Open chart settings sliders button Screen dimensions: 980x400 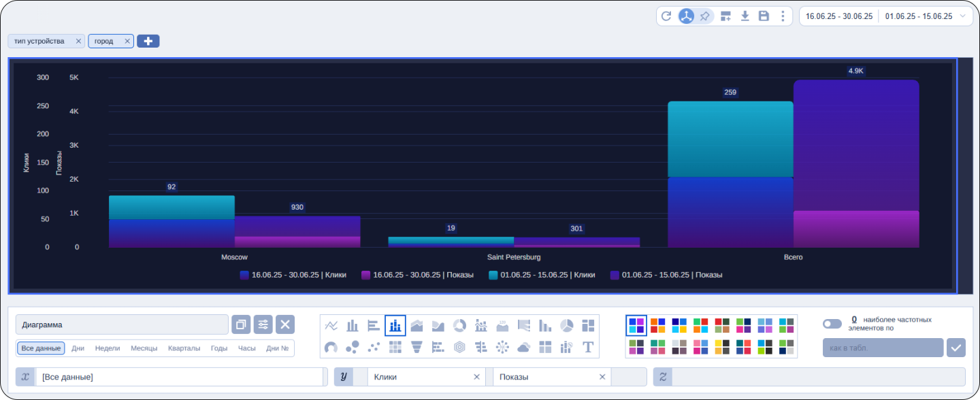pos(263,324)
